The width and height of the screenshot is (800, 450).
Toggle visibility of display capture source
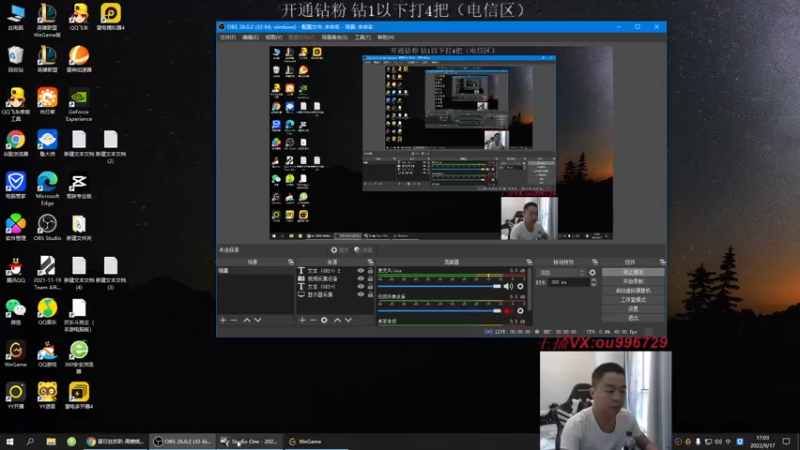(x=361, y=294)
